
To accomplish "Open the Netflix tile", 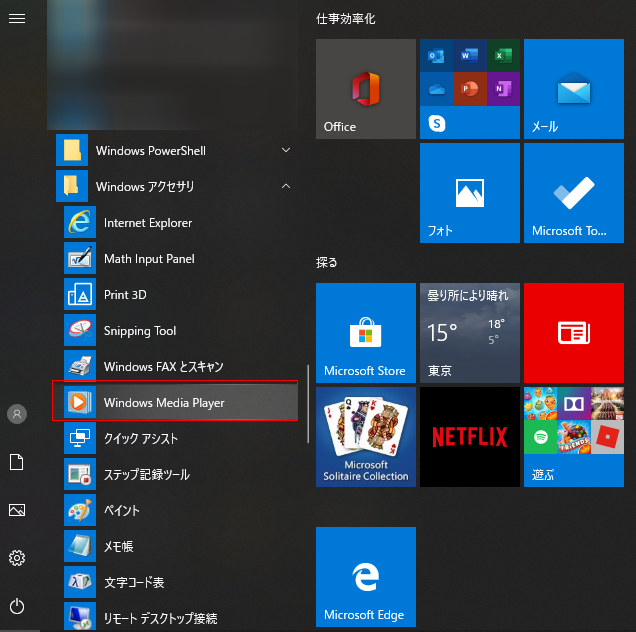I will (x=470, y=437).
